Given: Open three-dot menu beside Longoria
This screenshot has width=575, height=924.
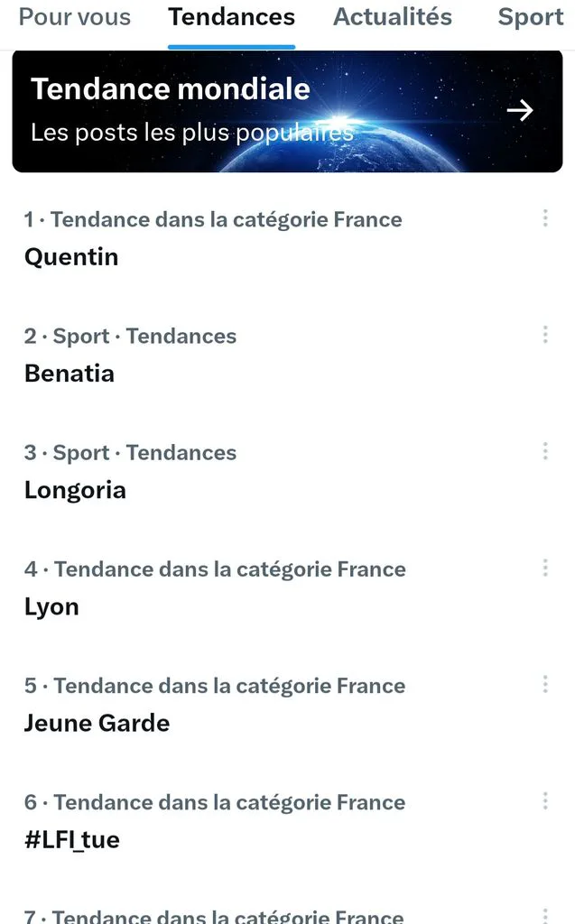Looking at the screenshot, I should (545, 451).
